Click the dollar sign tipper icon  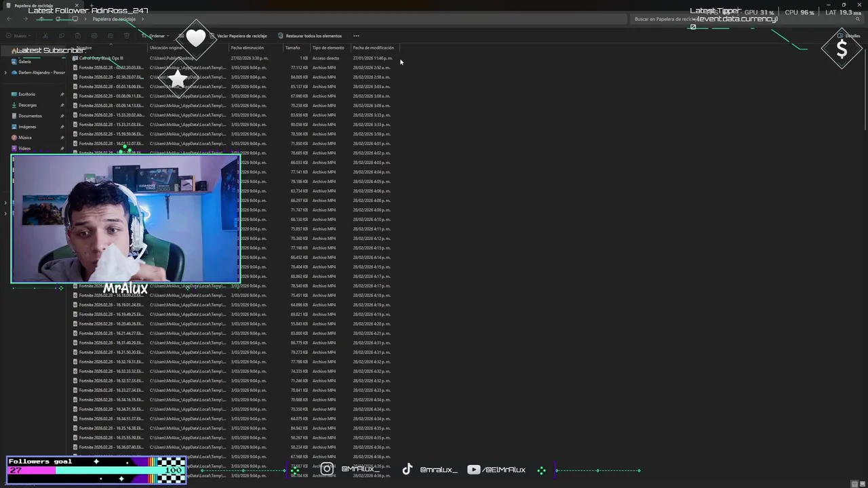click(842, 49)
